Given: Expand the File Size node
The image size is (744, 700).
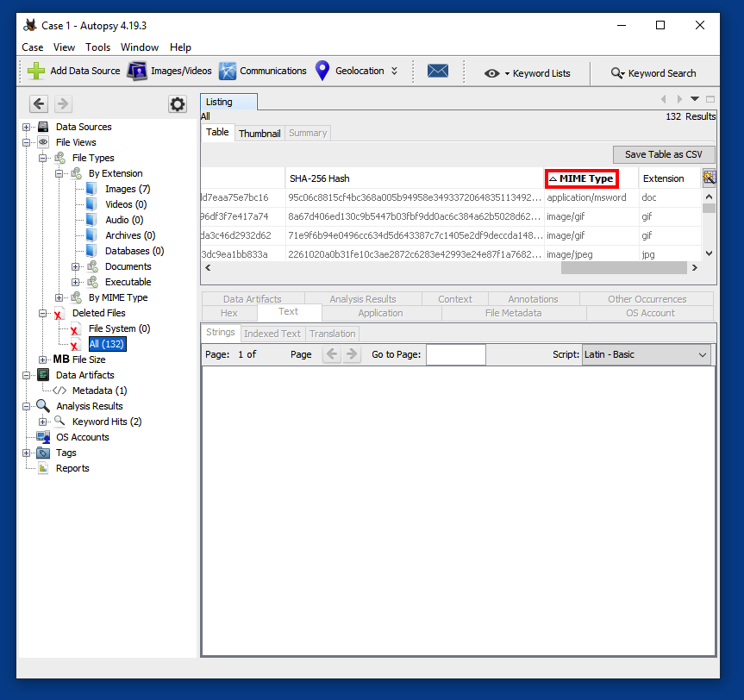Looking at the screenshot, I should pyautogui.click(x=43, y=359).
